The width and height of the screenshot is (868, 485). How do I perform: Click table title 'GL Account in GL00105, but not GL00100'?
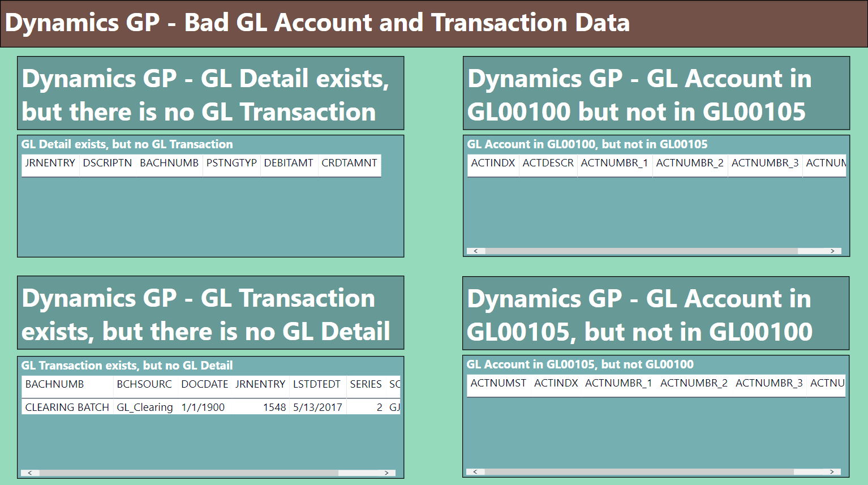click(580, 364)
